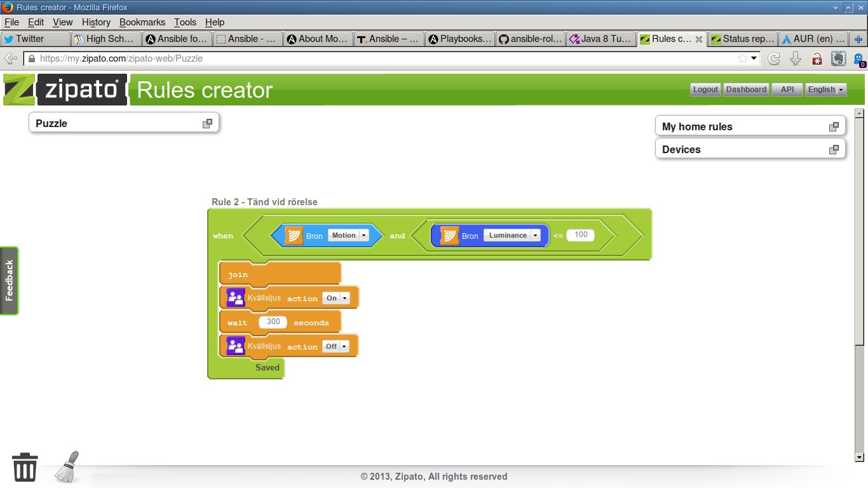
Task: Click the trash can icon
Action: pyautogui.click(x=25, y=467)
